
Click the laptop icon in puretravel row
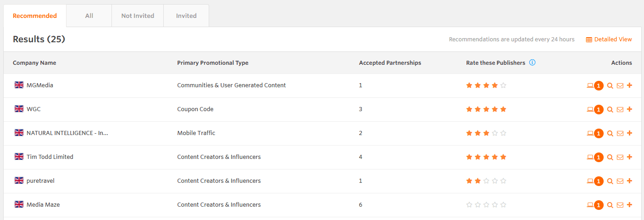click(590, 181)
